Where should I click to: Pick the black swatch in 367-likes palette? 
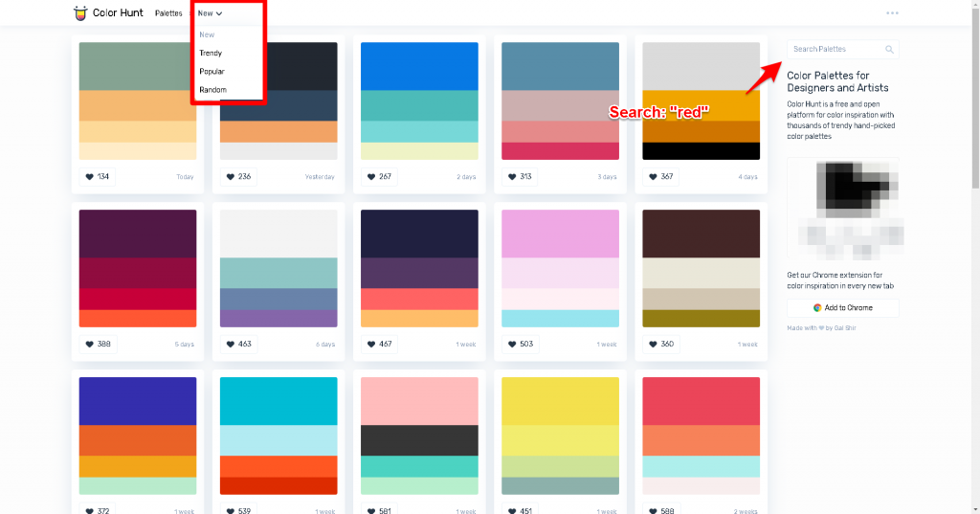click(701, 151)
